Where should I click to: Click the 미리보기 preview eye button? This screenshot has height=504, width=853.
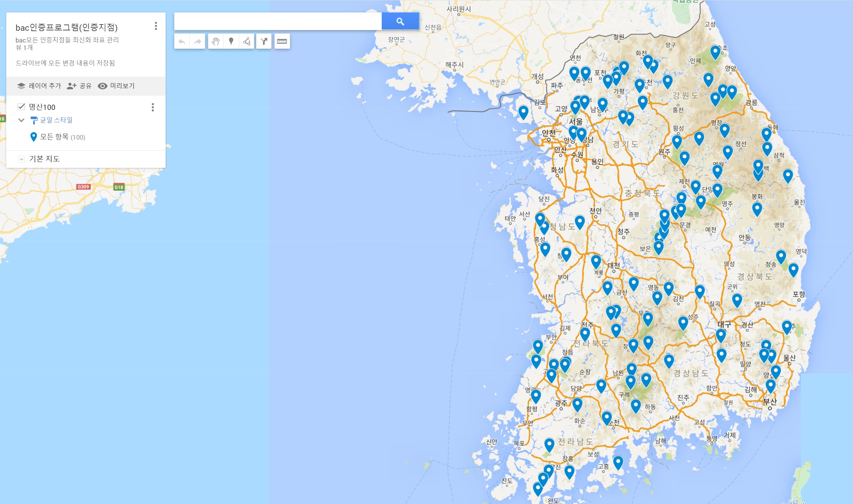point(116,86)
